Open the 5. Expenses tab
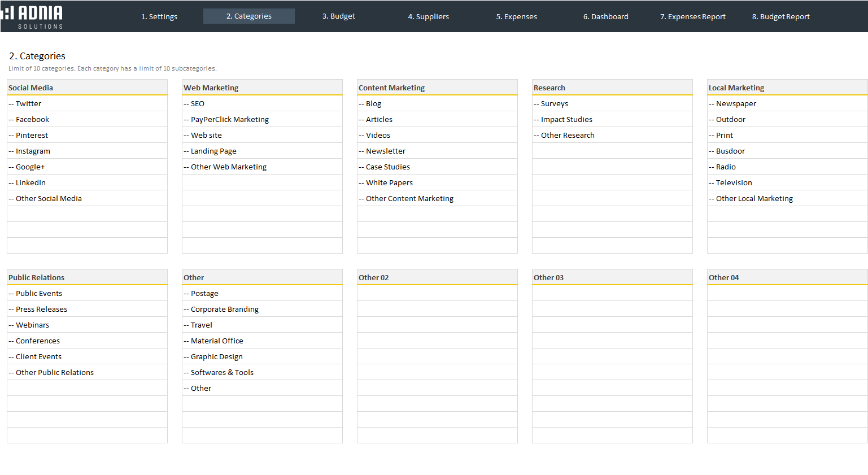This screenshot has height=475, width=868. pos(516,16)
